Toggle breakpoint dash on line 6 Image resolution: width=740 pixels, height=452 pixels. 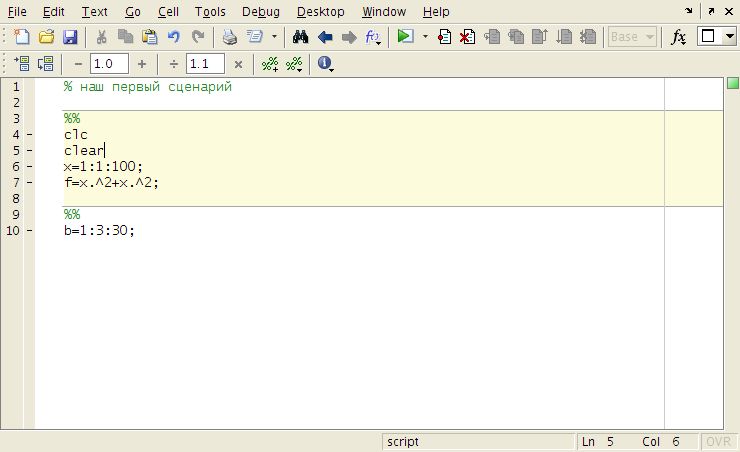(x=29, y=167)
